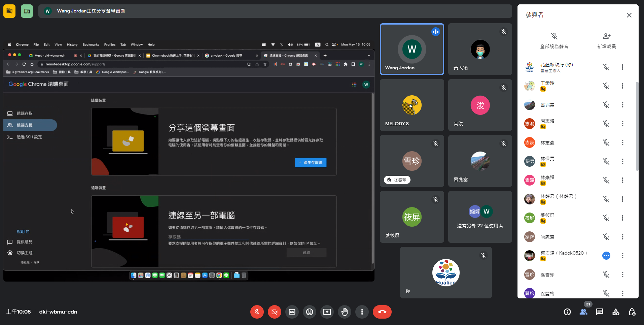Open the chat messages panel
Image resolution: width=644 pixels, height=325 pixels.
pyautogui.click(x=600, y=312)
